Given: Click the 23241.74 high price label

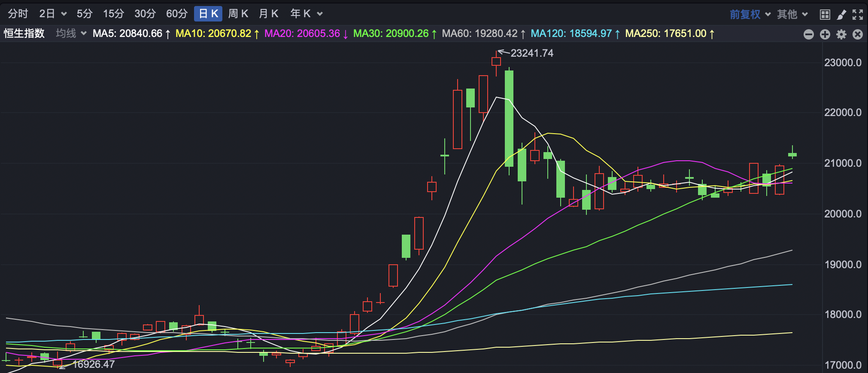Looking at the screenshot, I should click(x=532, y=53).
